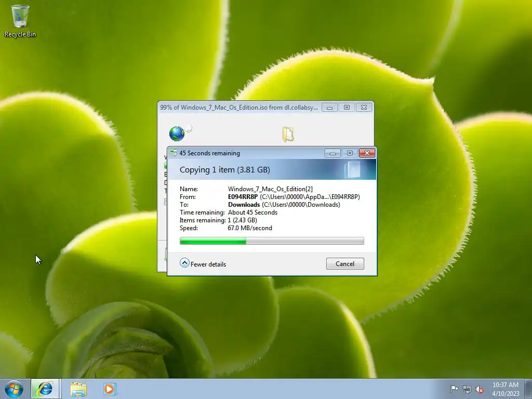Cancel the file copy operation

pos(345,263)
